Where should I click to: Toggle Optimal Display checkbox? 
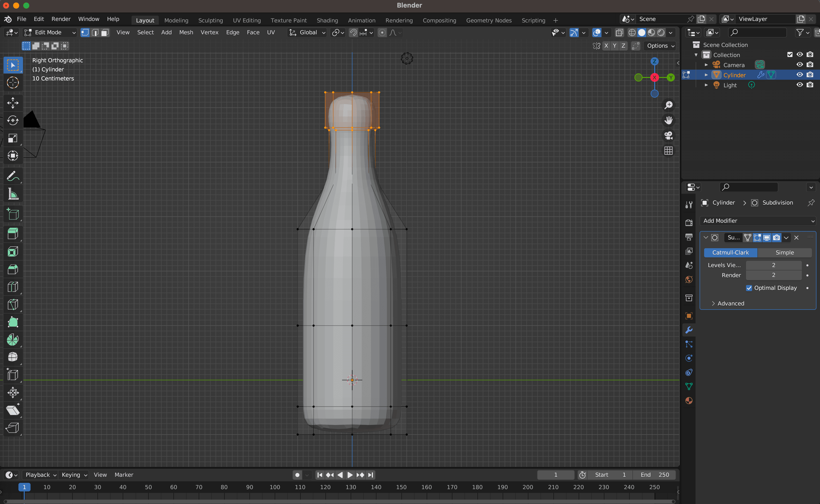tap(749, 288)
